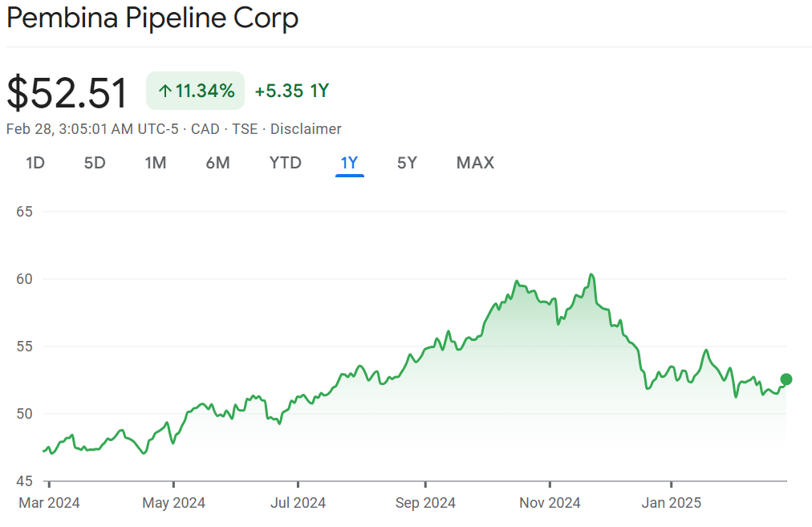Click the Jan 2025 axis label

click(672, 503)
